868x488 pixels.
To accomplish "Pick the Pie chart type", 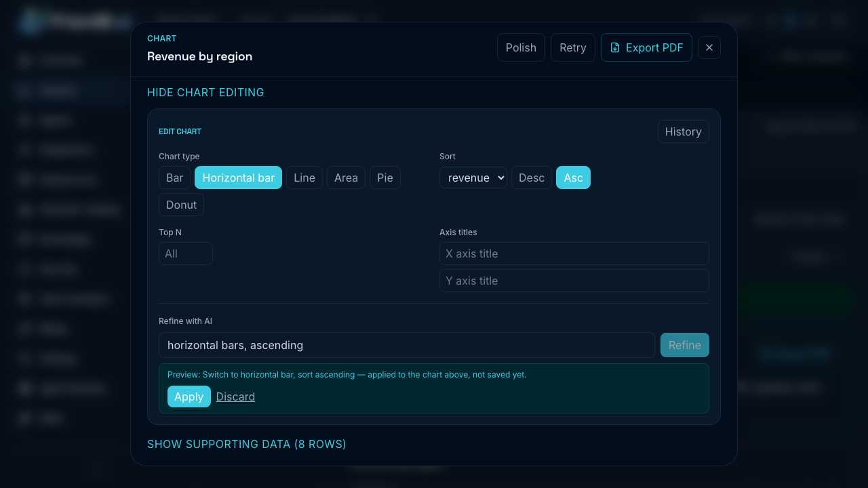I will pos(385,178).
